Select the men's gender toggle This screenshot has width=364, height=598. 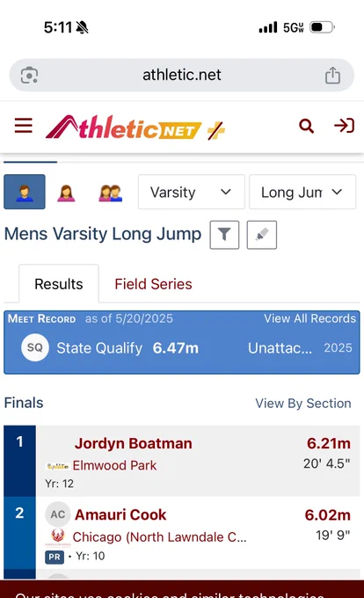25,192
